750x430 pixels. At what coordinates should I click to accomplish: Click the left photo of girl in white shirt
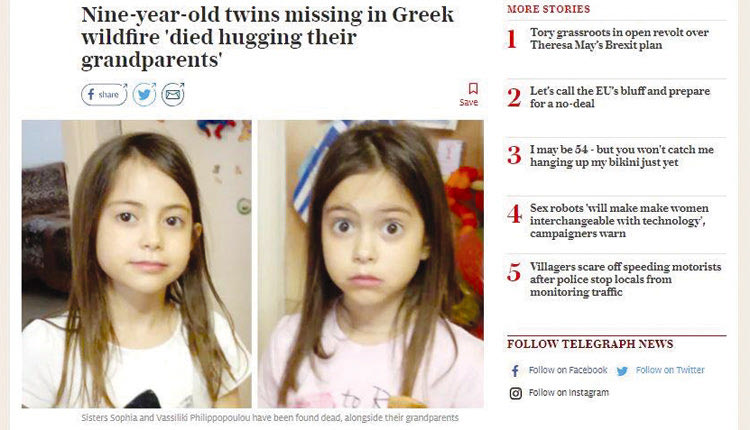(136, 264)
